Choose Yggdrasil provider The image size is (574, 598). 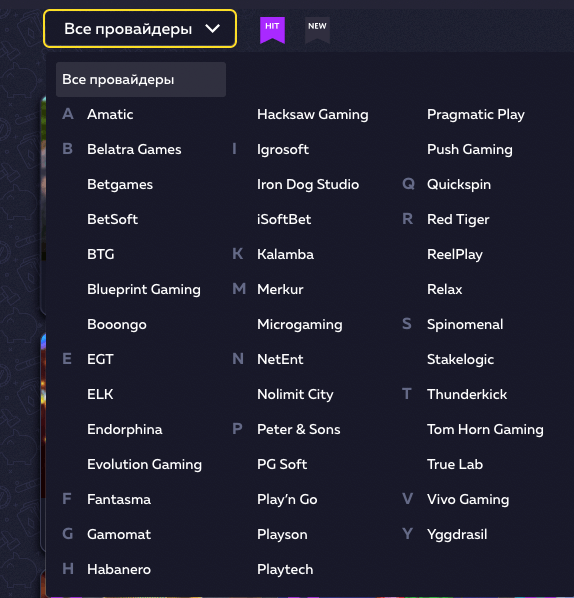[x=457, y=535]
